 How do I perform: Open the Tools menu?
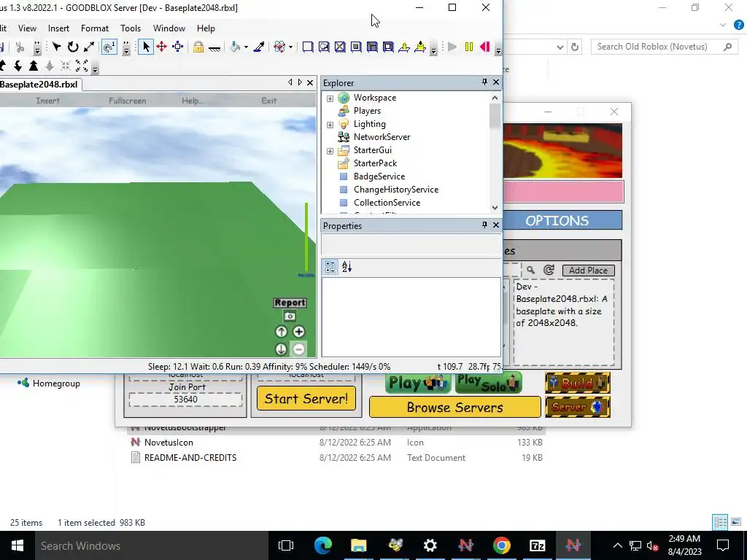(x=131, y=28)
